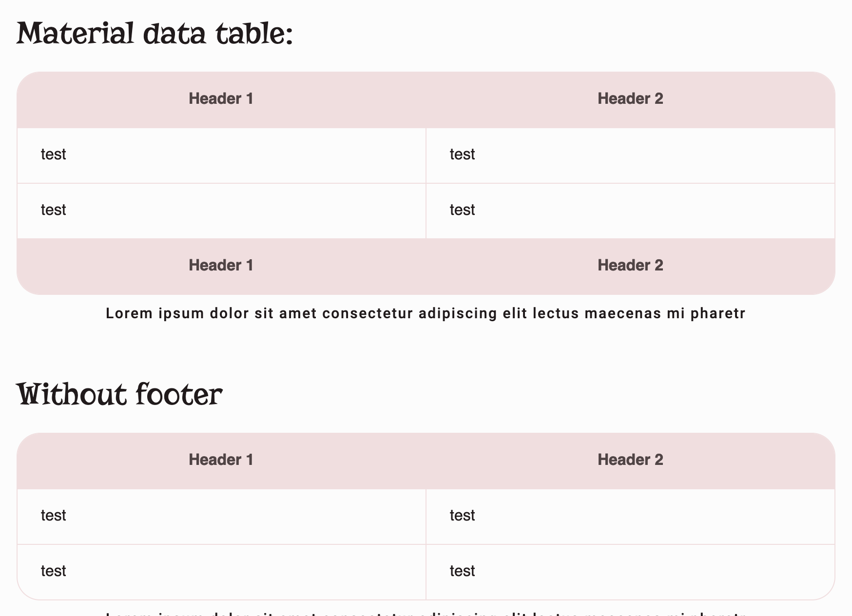Select the first test cell under Header 2
The height and width of the screenshot is (616, 852).
[x=462, y=154]
